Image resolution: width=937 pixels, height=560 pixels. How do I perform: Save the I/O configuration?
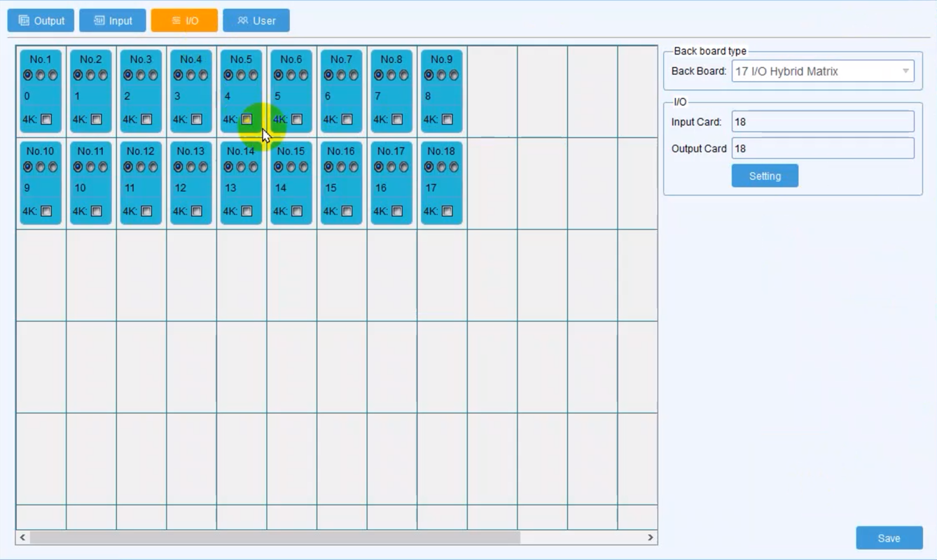889,538
